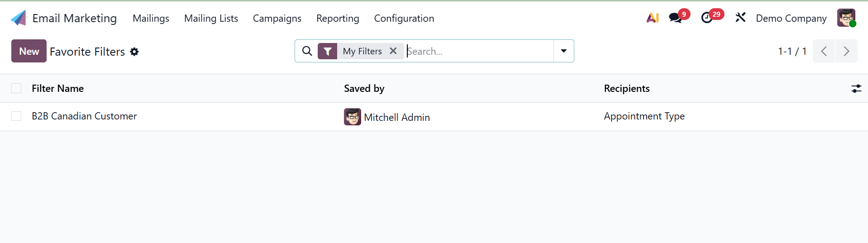Open the AI assistant icon
Viewport: 868px width, 243px height.
tap(652, 18)
